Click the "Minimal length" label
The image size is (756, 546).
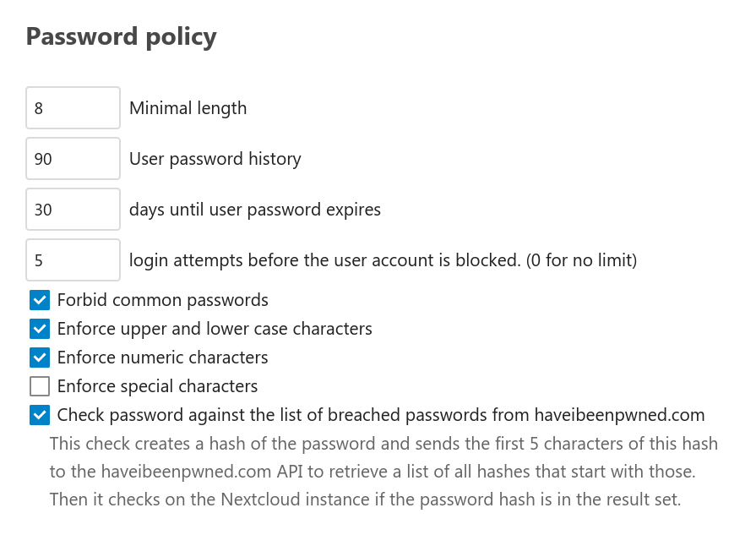tap(188, 108)
